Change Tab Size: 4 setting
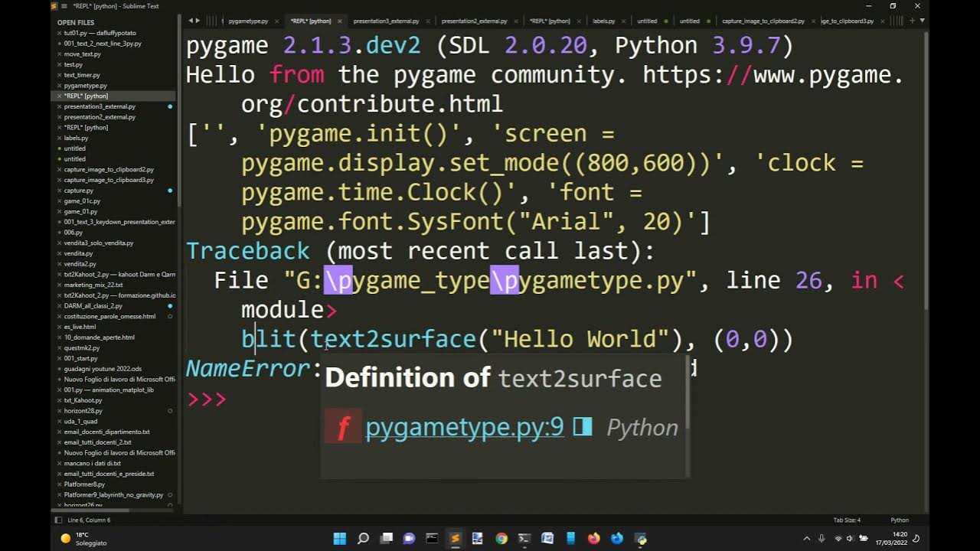This screenshot has height=551, width=980. coord(847,520)
